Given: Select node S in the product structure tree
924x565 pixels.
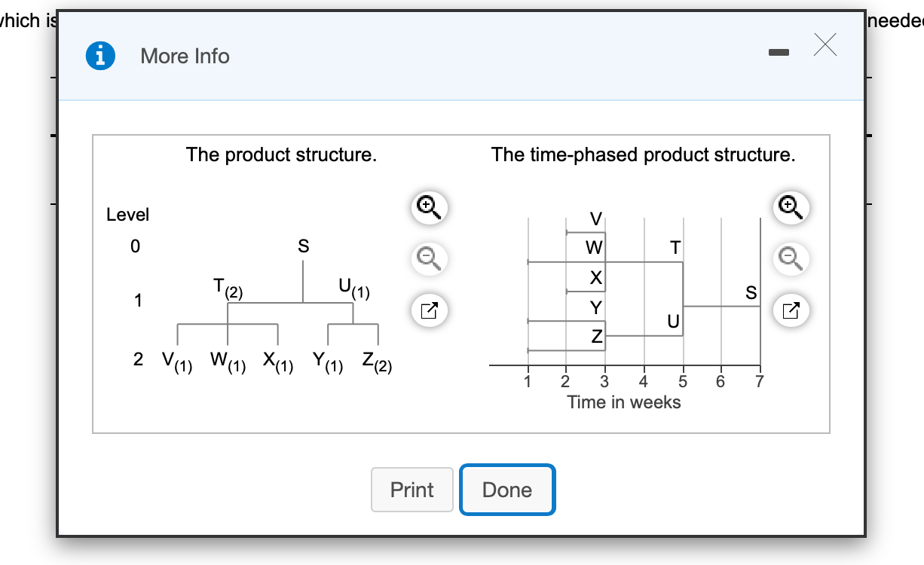Looking at the screenshot, I should coord(303,246).
